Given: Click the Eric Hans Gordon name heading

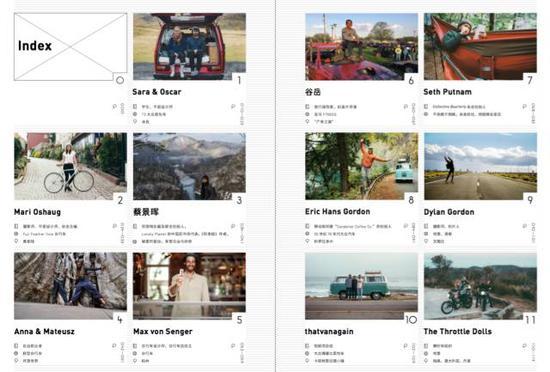Looking at the screenshot, I should 337,211.
